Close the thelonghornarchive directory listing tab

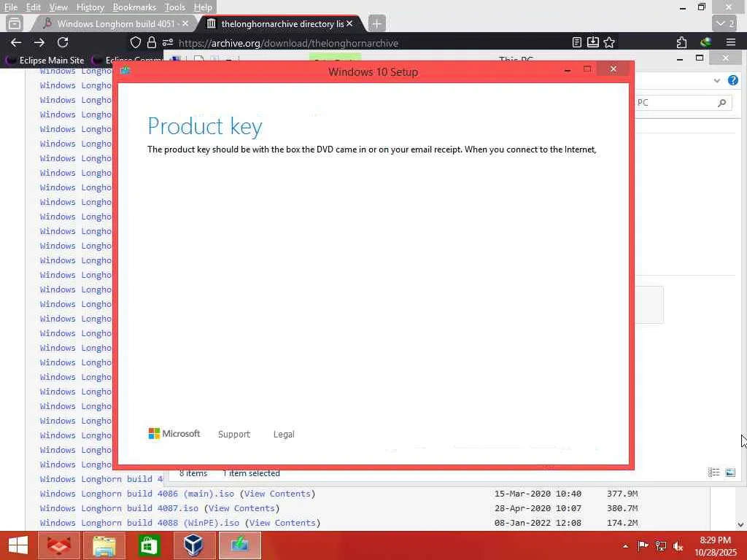coord(349,23)
